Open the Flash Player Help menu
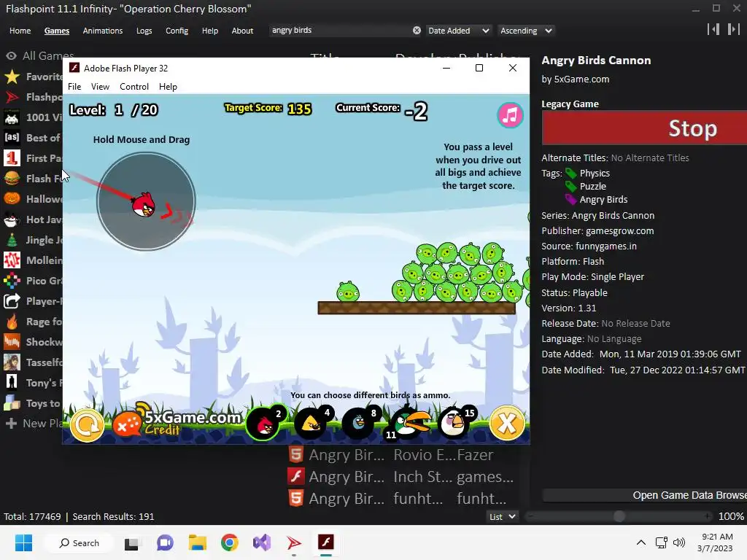Viewport: 747px width, 560px height. pyautogui.click(x=168, y=87)
